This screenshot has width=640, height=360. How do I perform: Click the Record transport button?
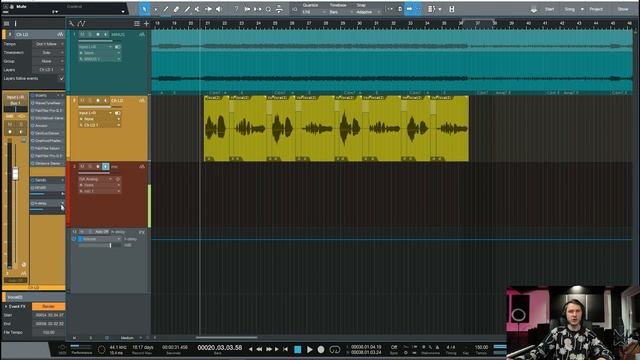[x=321, y=349]
